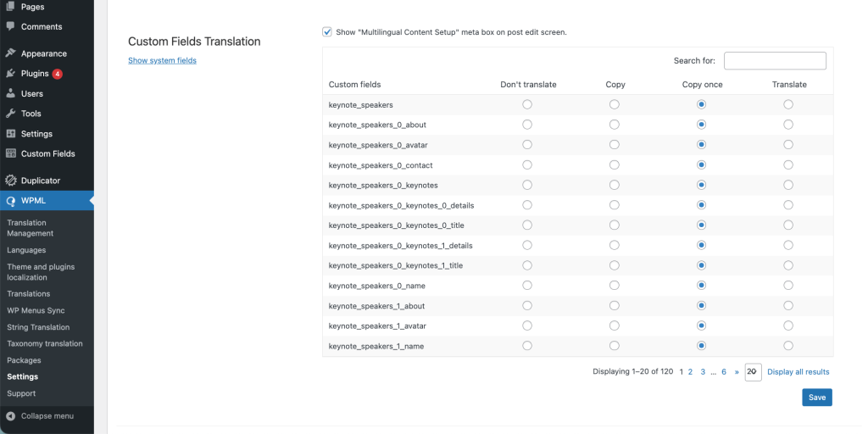Uncheck Show Multilingual Content Setup meta box
The image size is (868, 434).
[x=327, y=32]
